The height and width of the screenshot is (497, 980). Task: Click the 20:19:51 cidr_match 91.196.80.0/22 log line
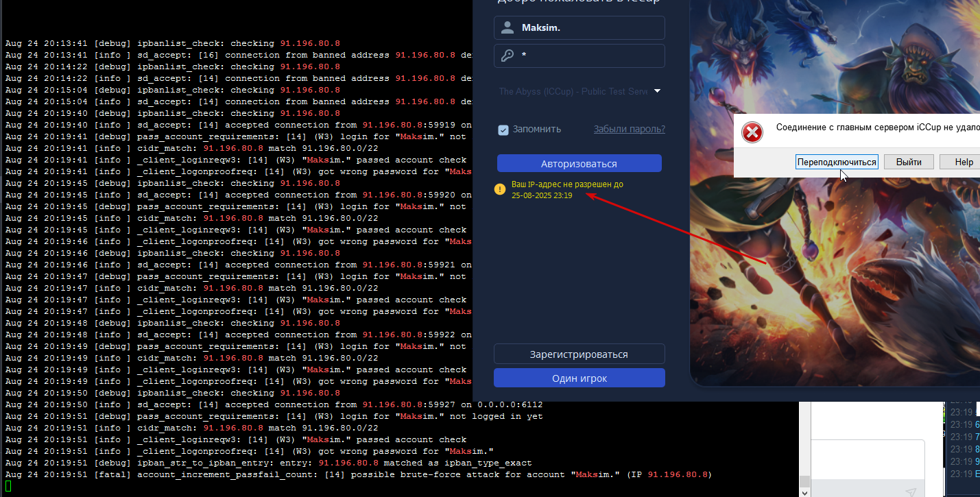pos(192,428)
